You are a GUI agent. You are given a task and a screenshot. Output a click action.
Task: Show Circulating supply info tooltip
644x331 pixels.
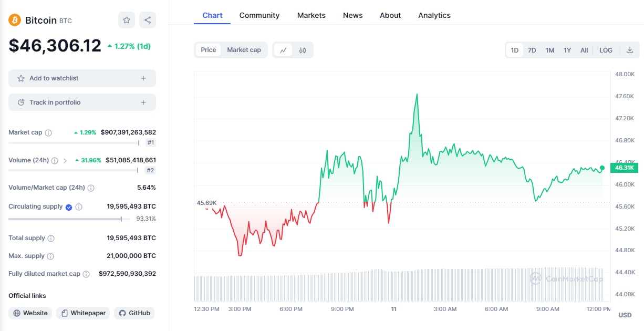coord(79,207)
